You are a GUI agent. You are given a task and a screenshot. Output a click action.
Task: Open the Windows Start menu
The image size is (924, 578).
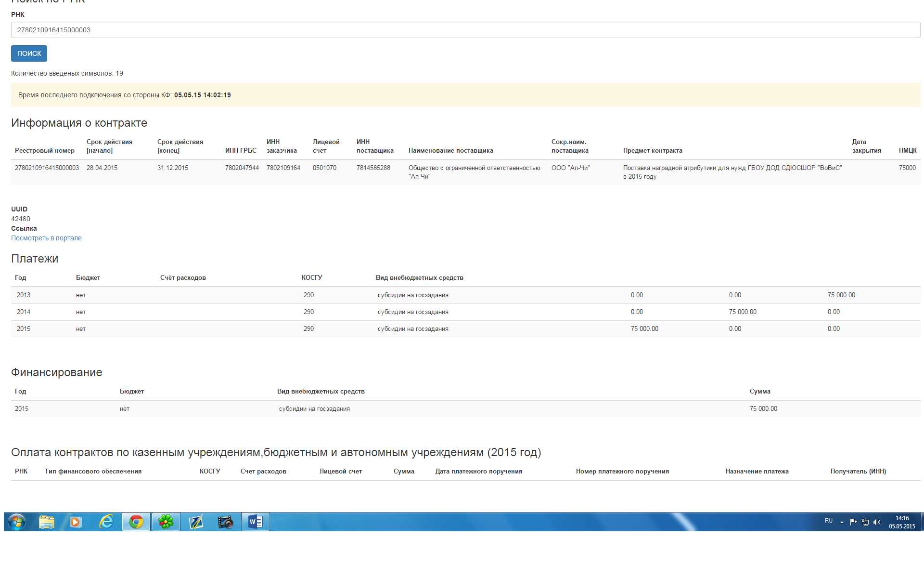[x=16, y=522]
